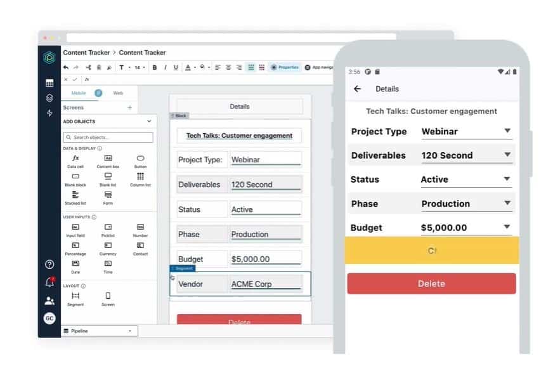Select the Data cell object icon
This screenshot has width=553, height=392.
(75, 158)
